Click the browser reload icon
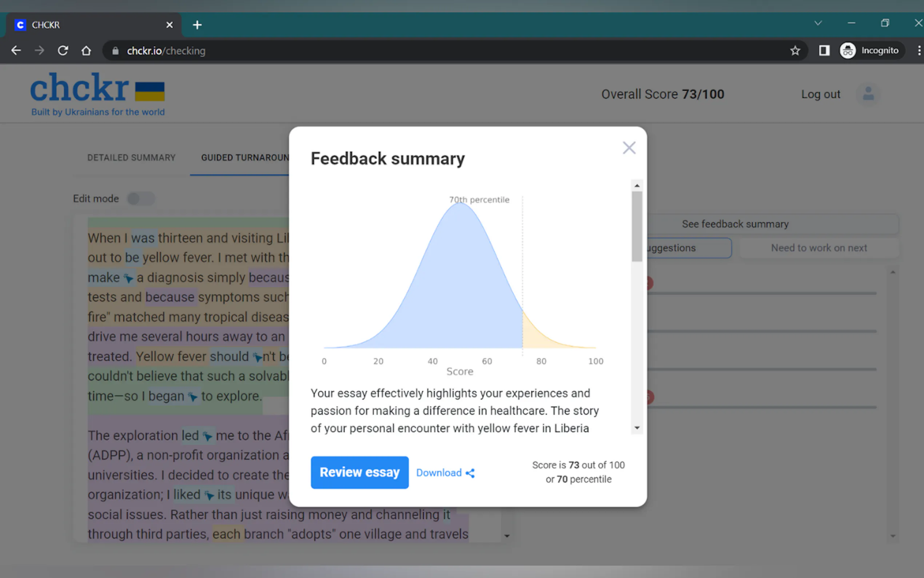 (x=63, y=51)
